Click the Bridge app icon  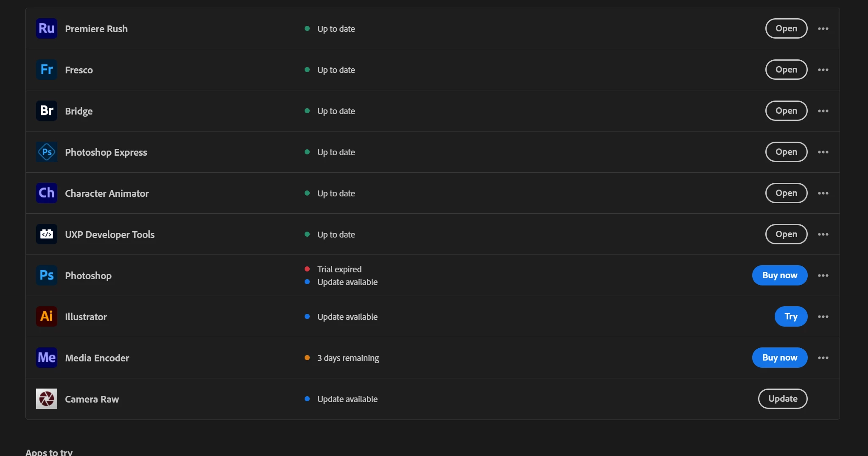tap(47, 111)
